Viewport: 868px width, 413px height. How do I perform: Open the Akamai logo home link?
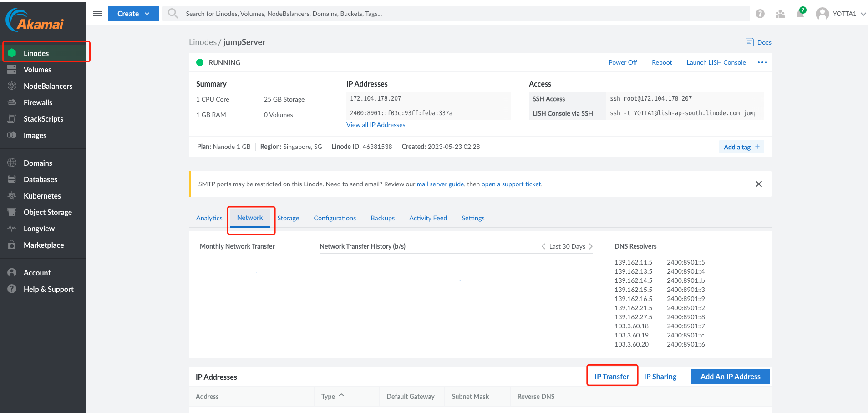pyautogui.click(x=35, y=20)
